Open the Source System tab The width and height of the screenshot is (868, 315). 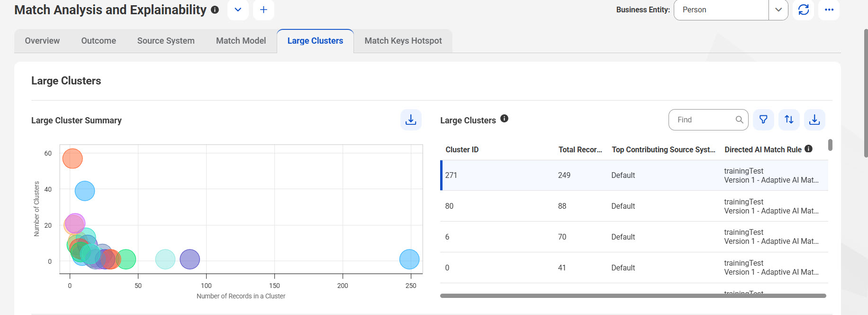[x=166, y=41]
